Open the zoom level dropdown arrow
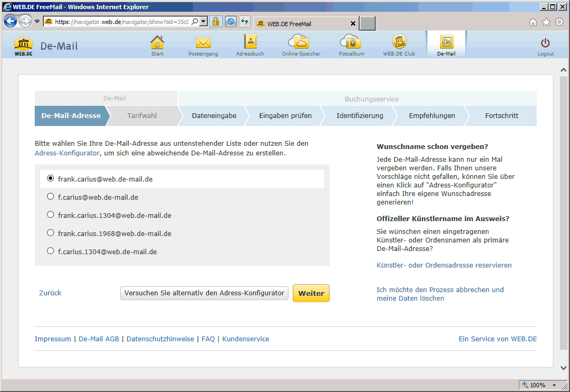This screenshot has width=570, height=392. (555, 385)
